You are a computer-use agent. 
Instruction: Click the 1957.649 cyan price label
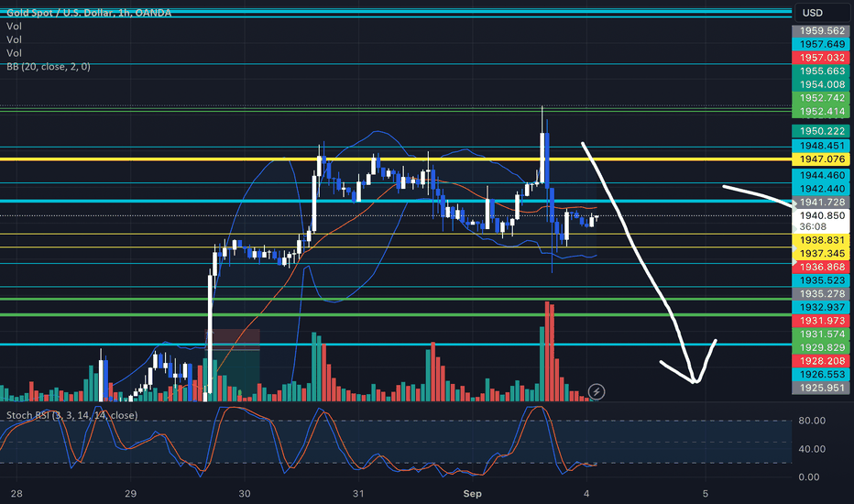point(821,44)
